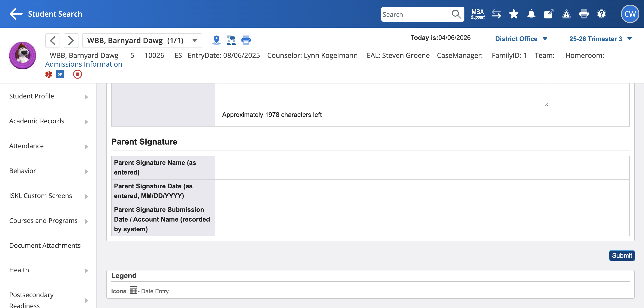Click the back arrow beside Student Search
Viewport: 644px width, 308px height.
pos(16,14)
